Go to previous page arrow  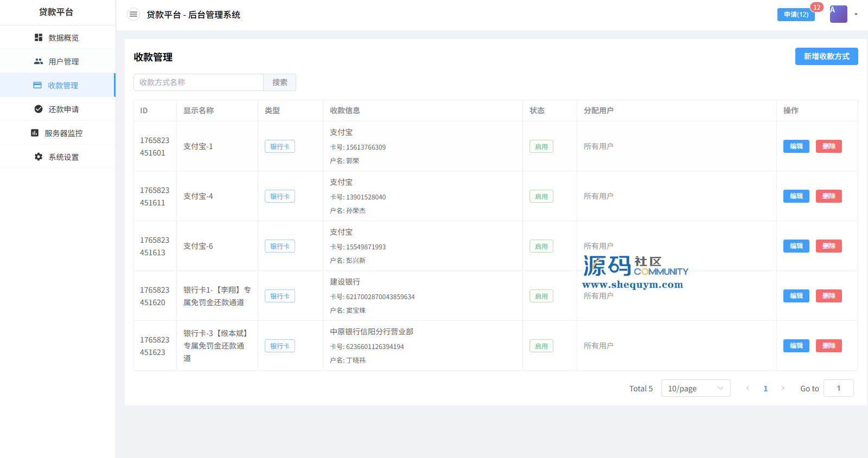point(748,388)
